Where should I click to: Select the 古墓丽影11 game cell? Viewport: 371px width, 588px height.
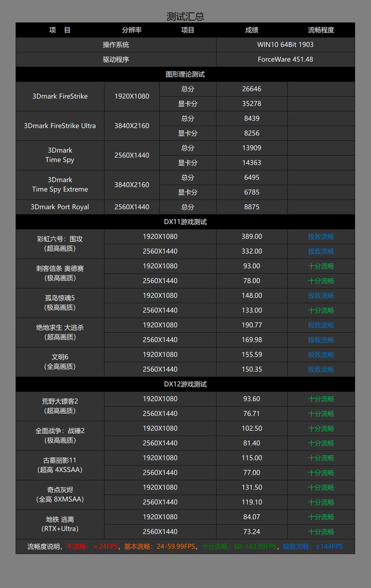tap(60, 465)
